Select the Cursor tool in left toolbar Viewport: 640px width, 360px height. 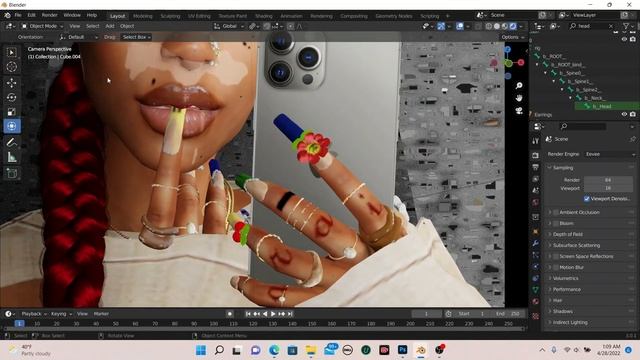point(11,67)
